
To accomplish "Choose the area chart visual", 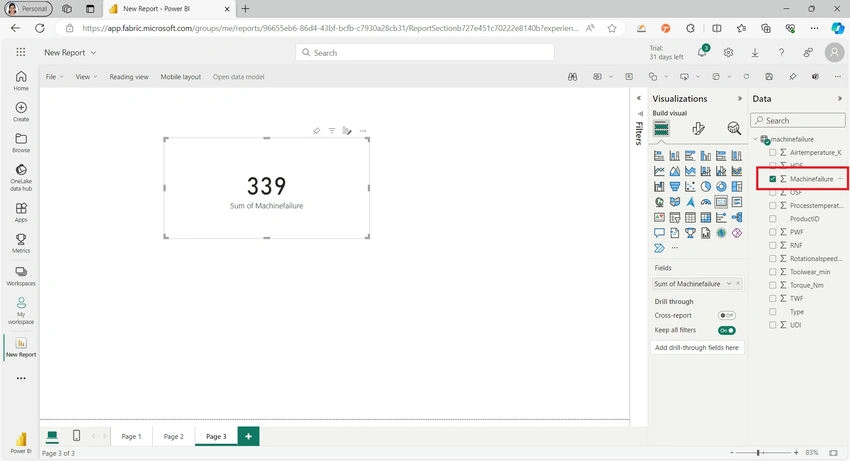I will coord(674,171).
